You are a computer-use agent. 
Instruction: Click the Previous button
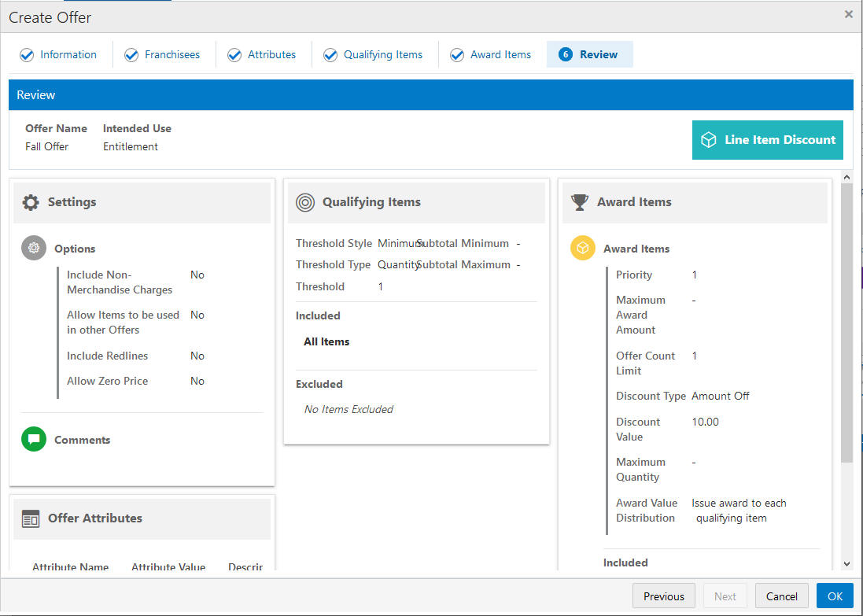tap(664, 596)
